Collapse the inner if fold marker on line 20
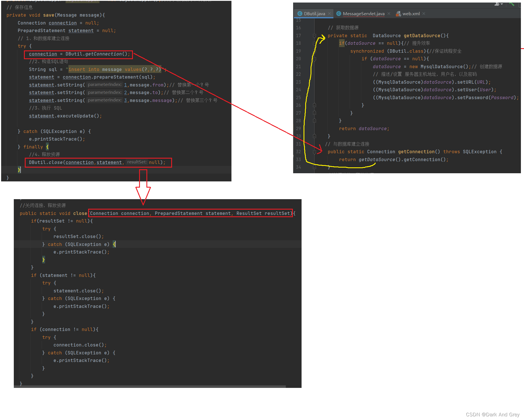The width and height of the screenshot is (524, 420). click(x=315, y=59)
